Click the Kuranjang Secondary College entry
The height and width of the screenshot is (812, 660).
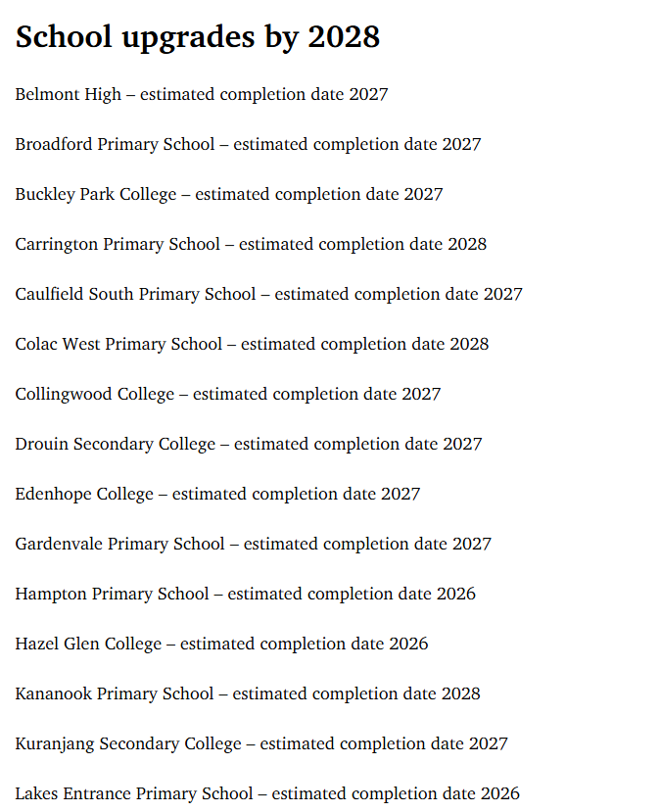coord(261,744)
